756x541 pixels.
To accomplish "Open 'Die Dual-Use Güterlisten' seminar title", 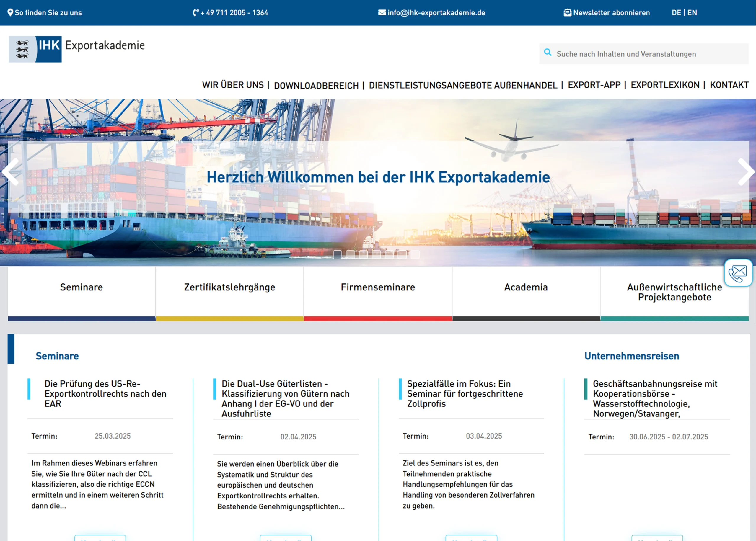I will point(286,399).
